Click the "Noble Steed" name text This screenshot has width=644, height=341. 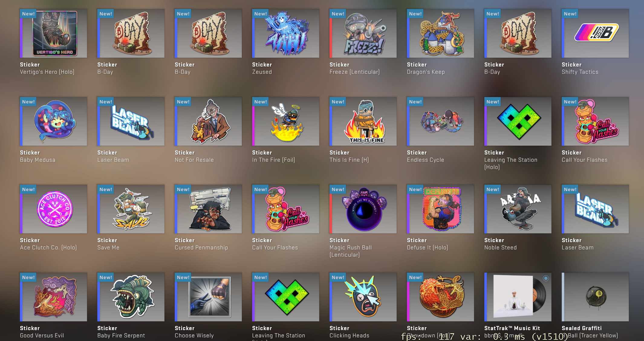500,248
